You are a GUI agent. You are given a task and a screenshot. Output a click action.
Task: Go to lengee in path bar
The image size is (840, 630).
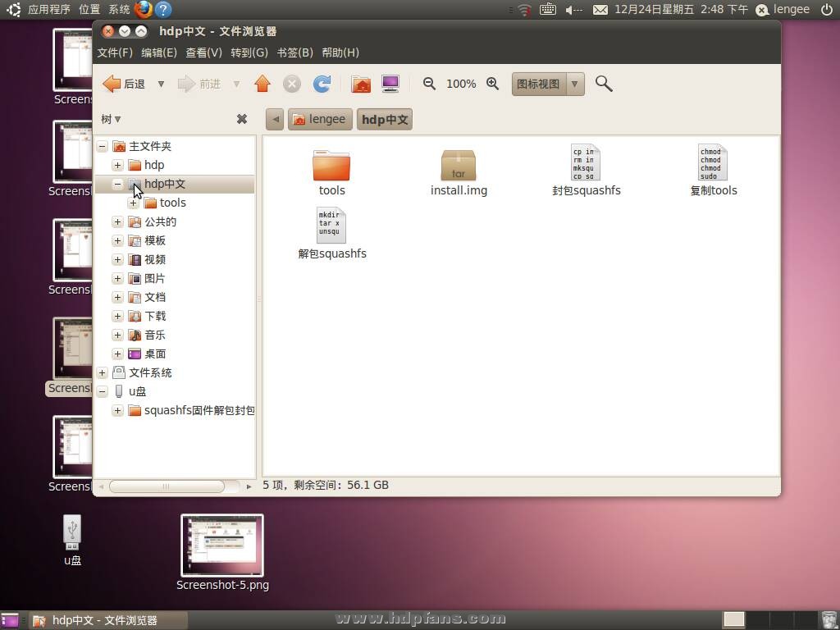321,120
